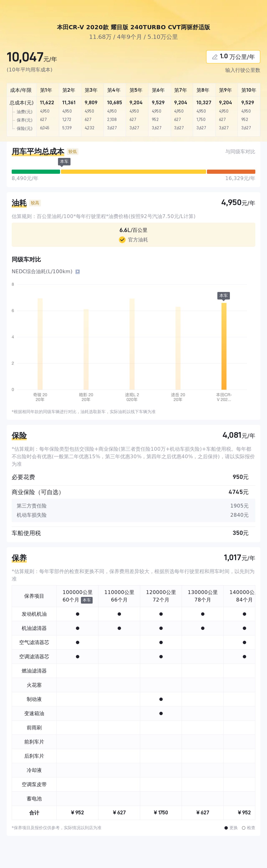Click the 空气滤清器芯 dot under 100000公里 column
The image size is (267, 868).
coord(77,642)
